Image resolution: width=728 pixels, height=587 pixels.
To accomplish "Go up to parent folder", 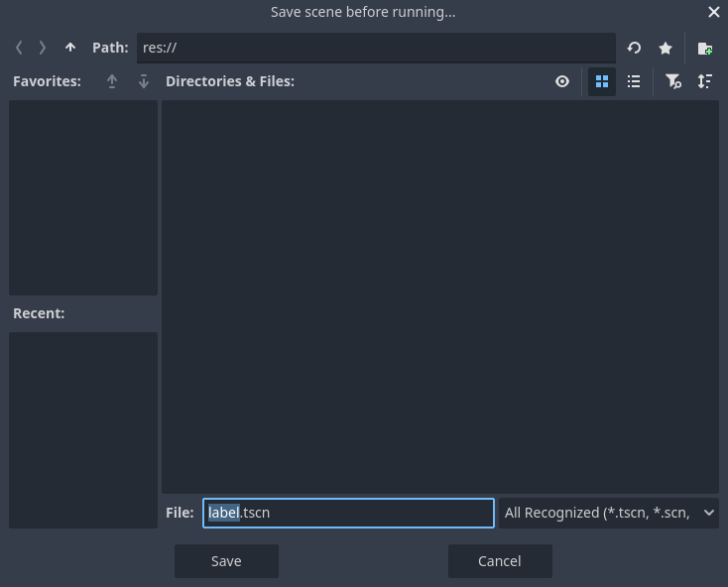I will tap(70, 48).
